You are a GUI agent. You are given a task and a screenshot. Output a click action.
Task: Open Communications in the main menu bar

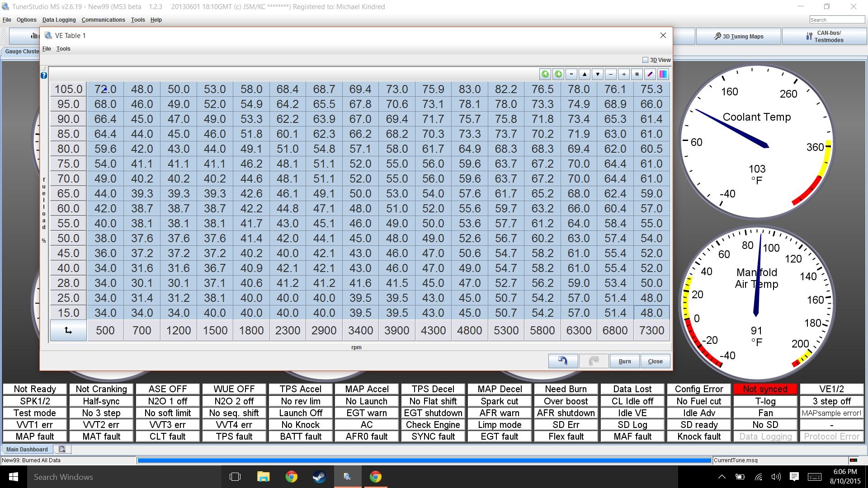(103, 20)
